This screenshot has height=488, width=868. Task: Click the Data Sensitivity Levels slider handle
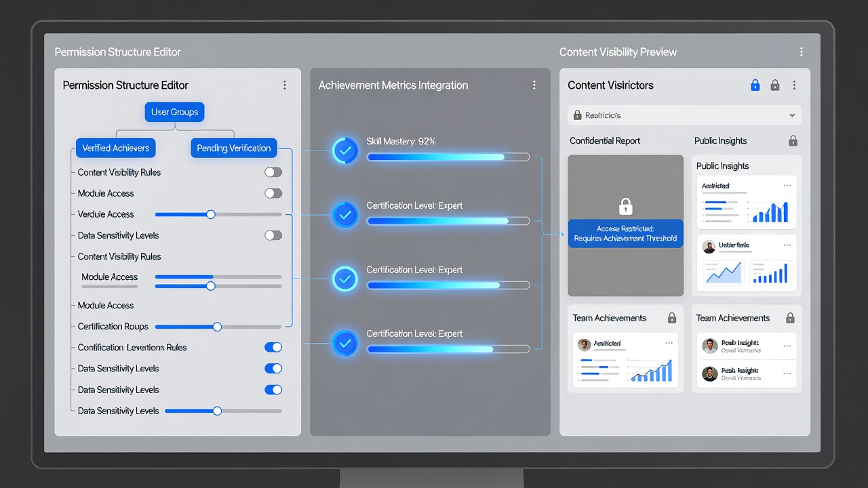pos(217,411)
